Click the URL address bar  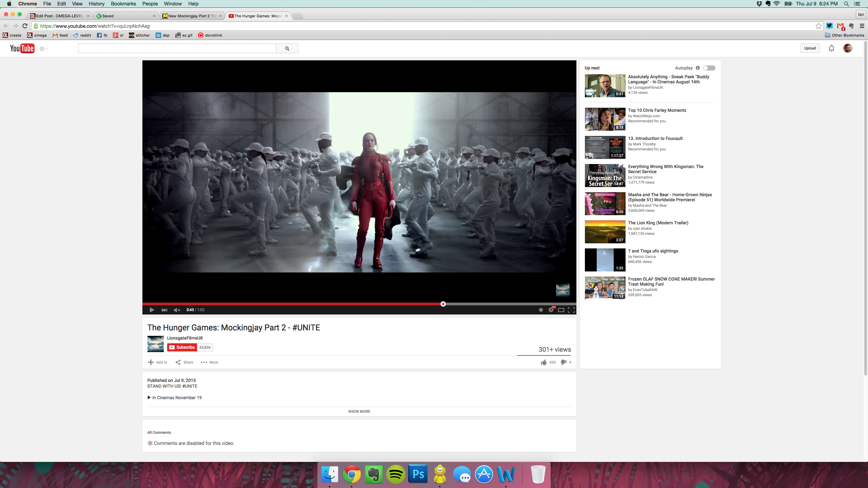pyautogui.click(x=427, y=26)
